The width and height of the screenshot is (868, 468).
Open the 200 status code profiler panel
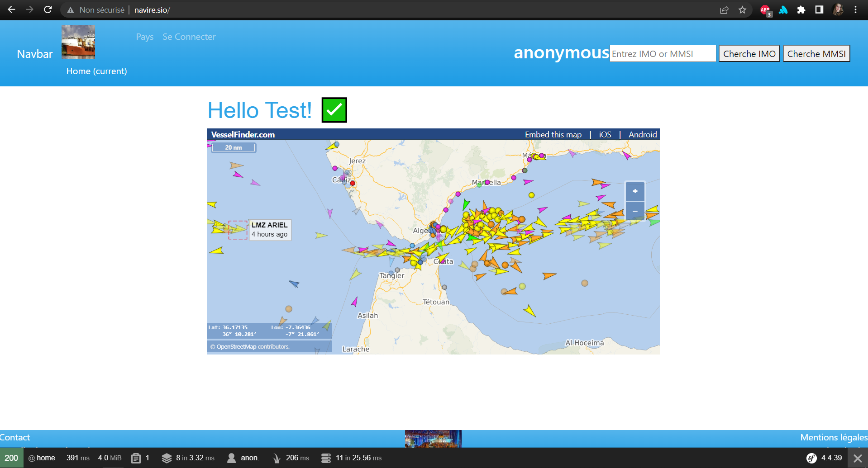(11, 458)
